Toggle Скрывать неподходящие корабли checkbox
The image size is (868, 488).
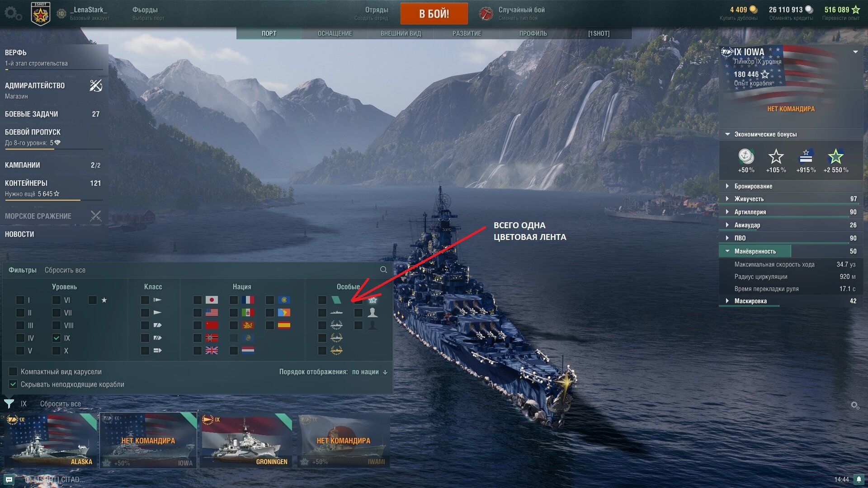click(x=13, y=384)
